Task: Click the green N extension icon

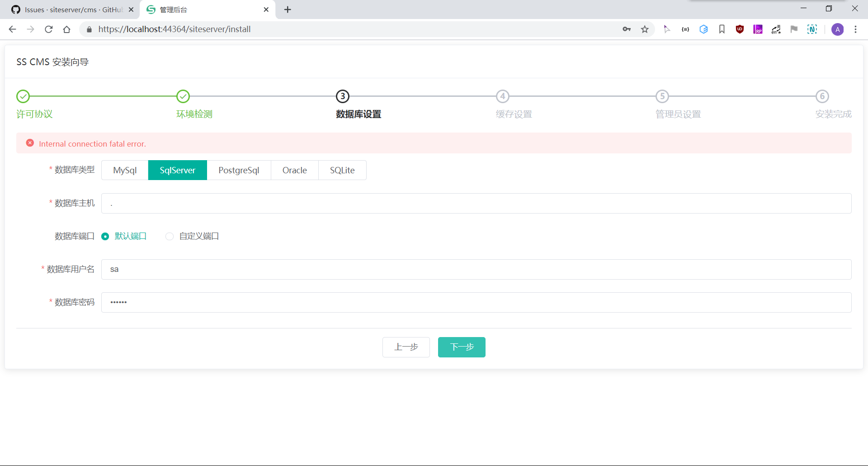Action: (x=812, y=29)
